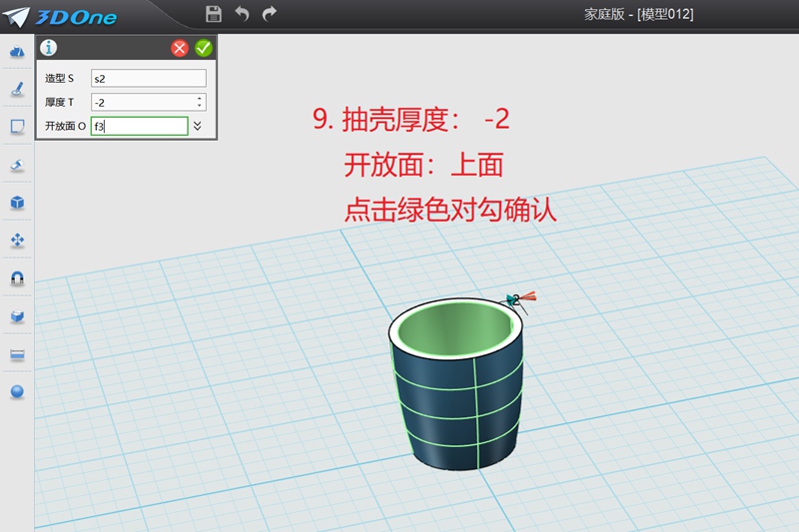The image size is (799, 532).
Task: Open the material render sphere tool
Action: pos(17,391)
